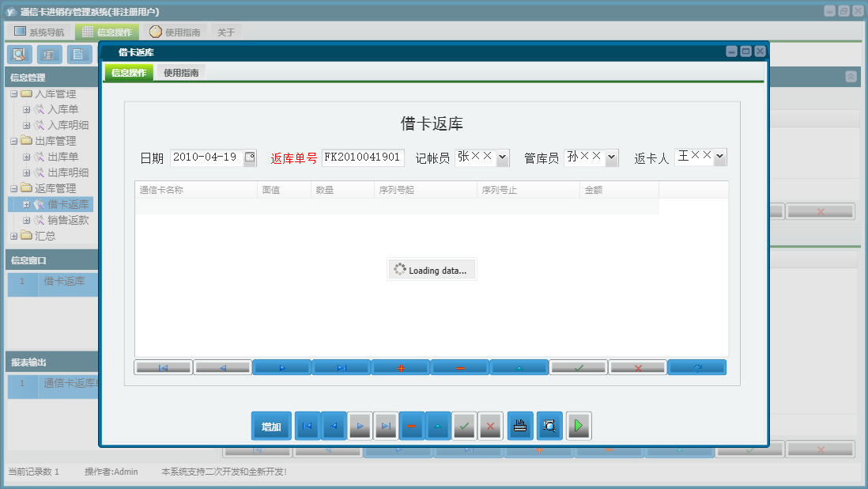Image resolution: width=868 pixels, height=489 pixels.
Task: Click the 日期 date input field
Action: pyautogui.click(x=206, y=157)
